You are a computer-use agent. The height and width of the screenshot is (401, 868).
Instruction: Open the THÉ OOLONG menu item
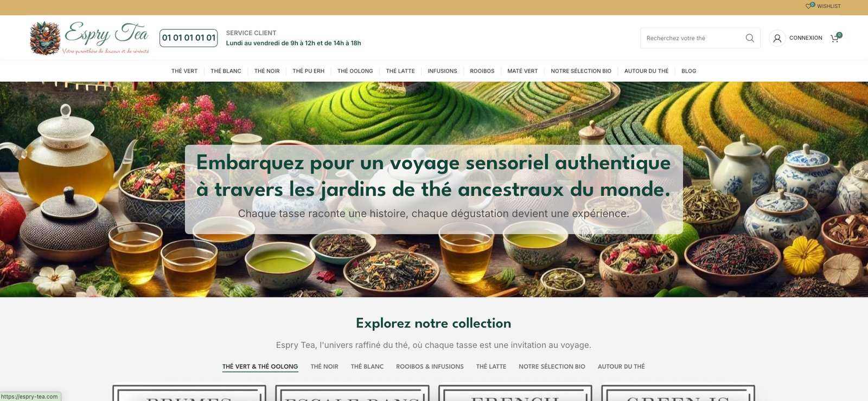coord(355,71)
